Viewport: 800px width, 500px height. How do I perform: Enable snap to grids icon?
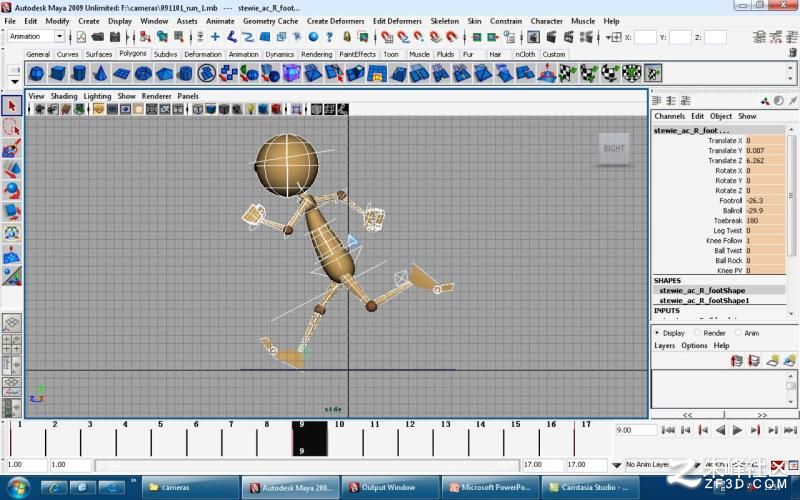[x=387, y=37]
